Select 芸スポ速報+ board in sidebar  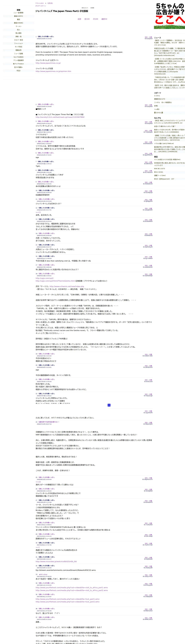tap(18, 67)
